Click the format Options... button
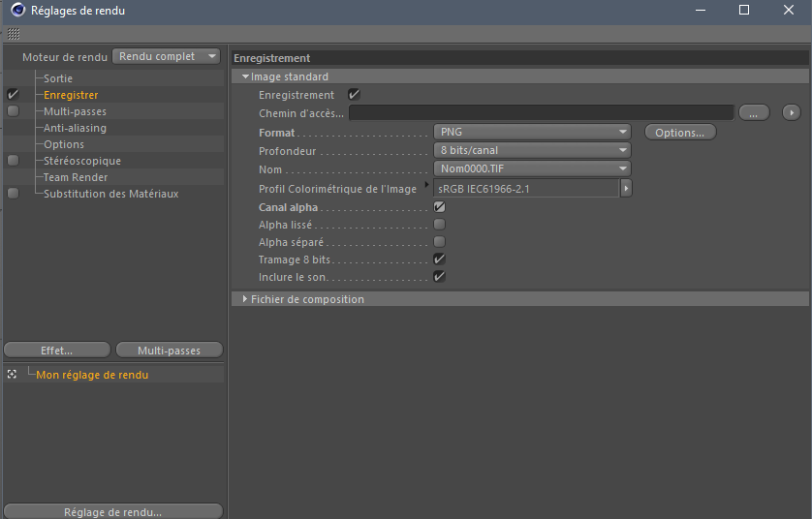This screenshot has height=519, width=812. [x=680, y=133]
